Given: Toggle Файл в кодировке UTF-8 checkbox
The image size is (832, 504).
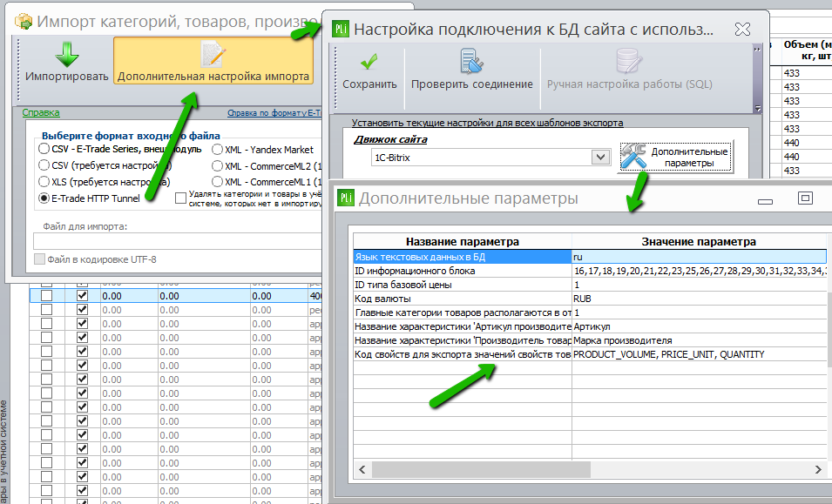Looking at the screenshot, I should (x=39, y=259).
